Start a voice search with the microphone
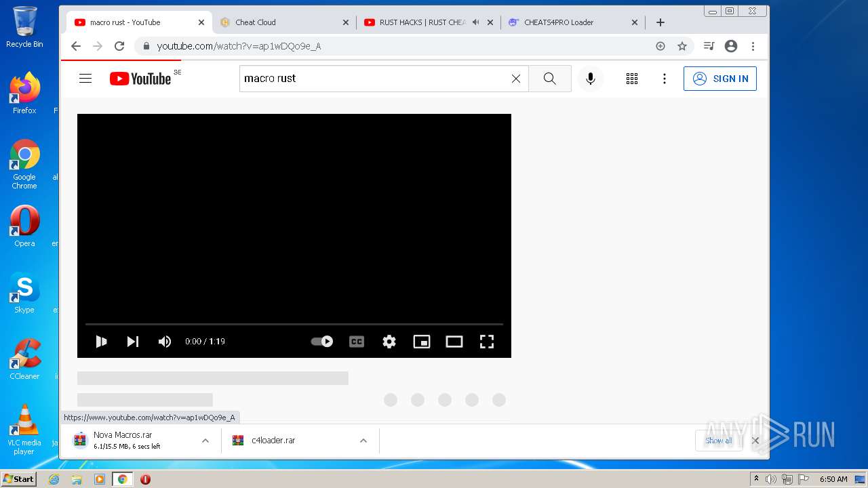868x488 pixels. point(591,79)
